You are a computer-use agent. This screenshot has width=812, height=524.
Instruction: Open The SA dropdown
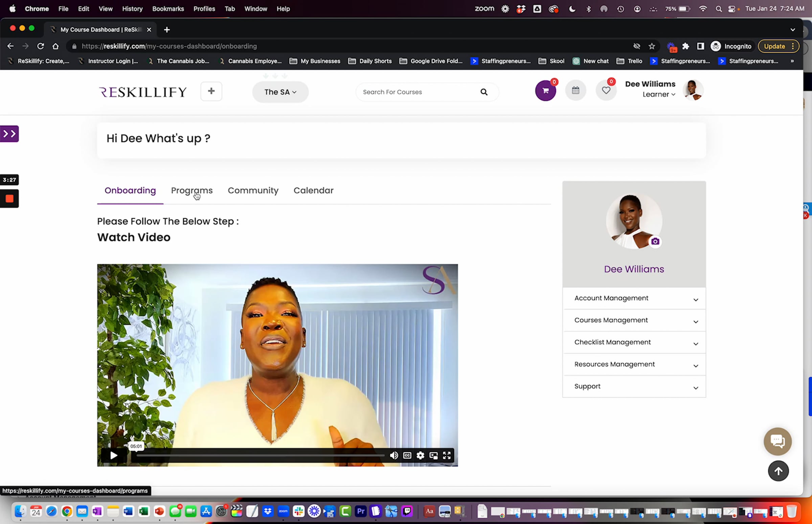(280, 92)
